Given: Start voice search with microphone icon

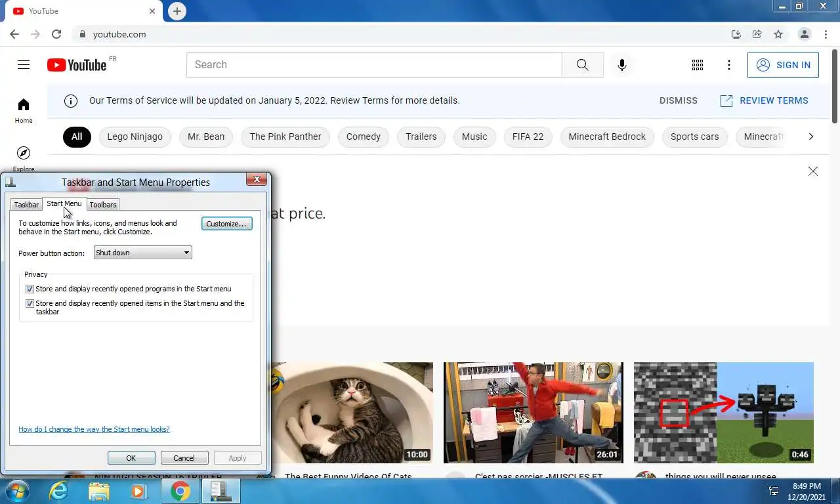Looking at the screenshot, I should [621, 65].
